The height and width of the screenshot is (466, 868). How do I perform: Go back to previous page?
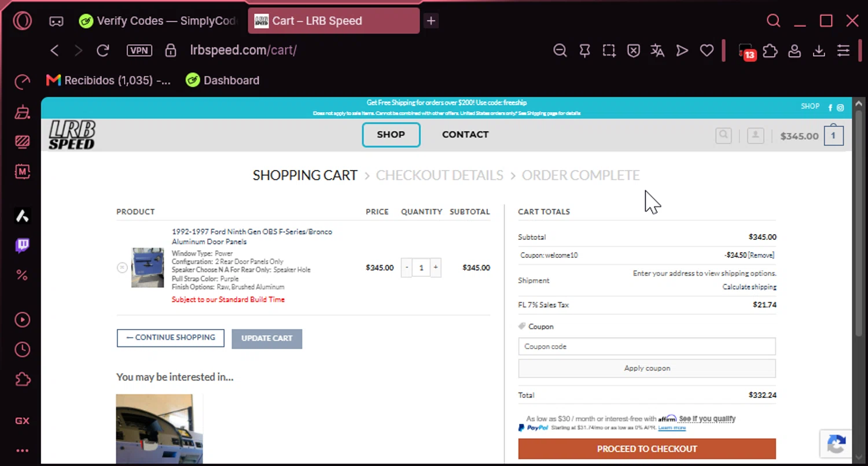(x=55, y=50)
